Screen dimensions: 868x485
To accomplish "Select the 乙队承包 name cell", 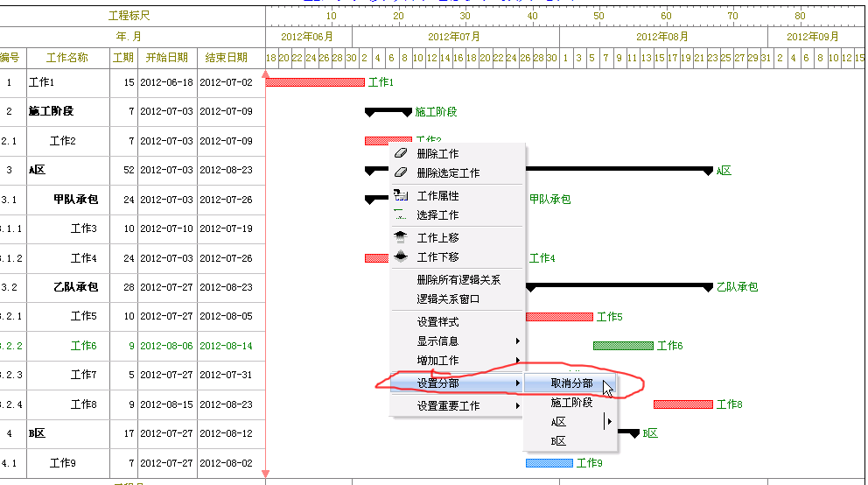I will 68,287.
